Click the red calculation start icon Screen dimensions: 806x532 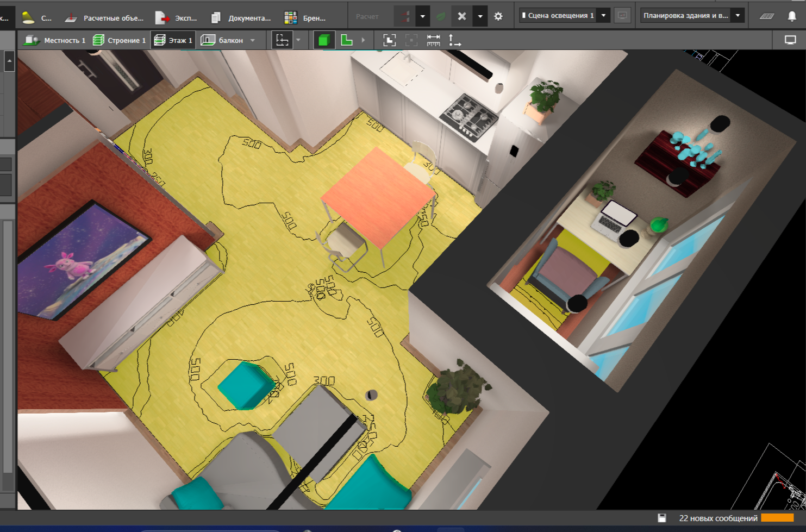click(x=405, y=16)
